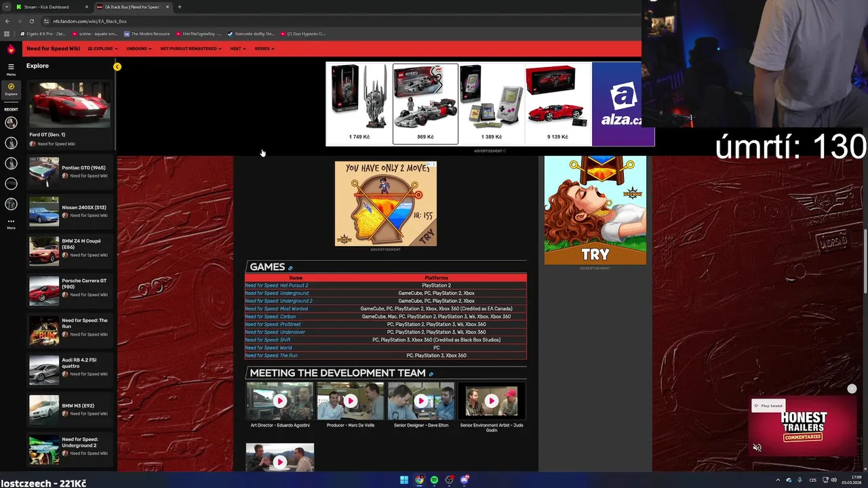The image size is (868, 488).
Task: Click the address bar URL field
Action: 339,21
